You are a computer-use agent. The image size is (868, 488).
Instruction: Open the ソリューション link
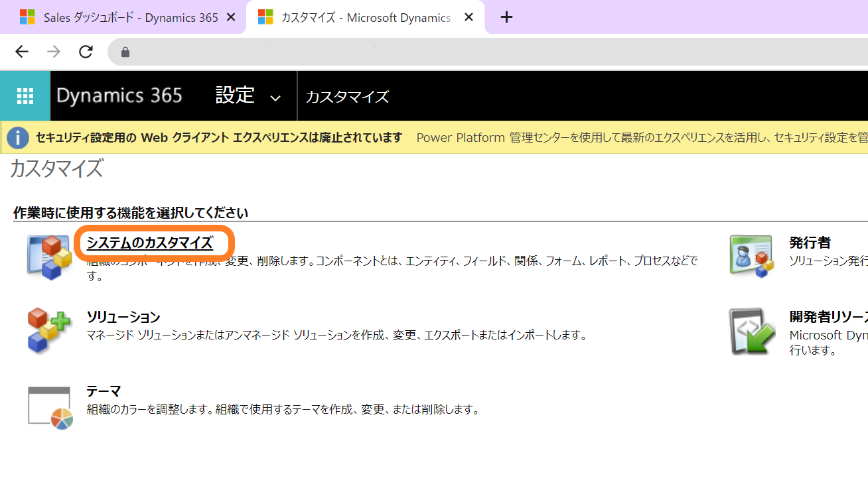coord(123,317)
